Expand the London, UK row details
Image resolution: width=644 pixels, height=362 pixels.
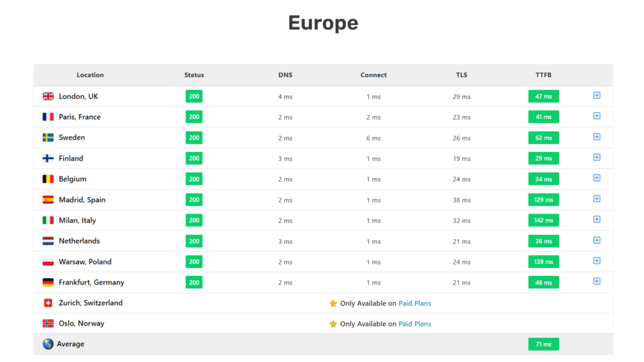[597, 96]
